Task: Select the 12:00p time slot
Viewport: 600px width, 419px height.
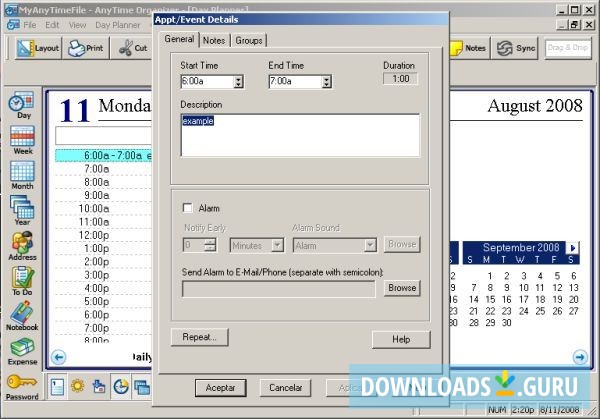Action: [x=104, y=235]
